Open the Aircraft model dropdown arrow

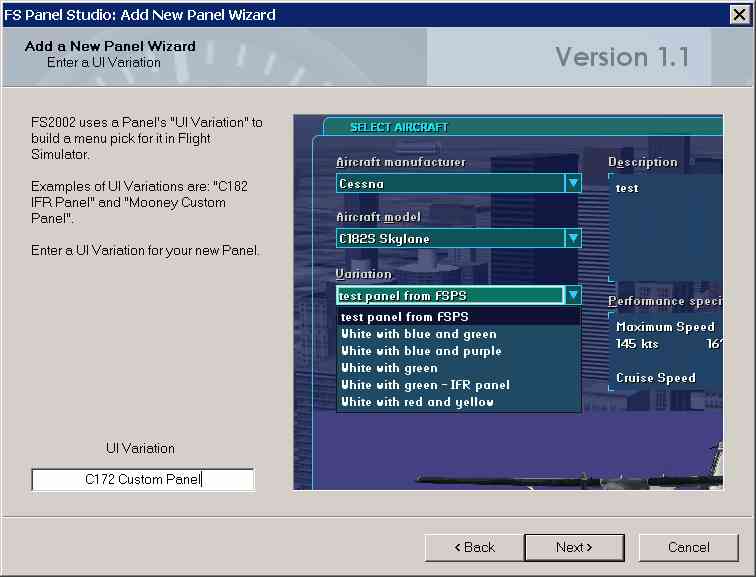pyautogui.click(x=573, y=238)
